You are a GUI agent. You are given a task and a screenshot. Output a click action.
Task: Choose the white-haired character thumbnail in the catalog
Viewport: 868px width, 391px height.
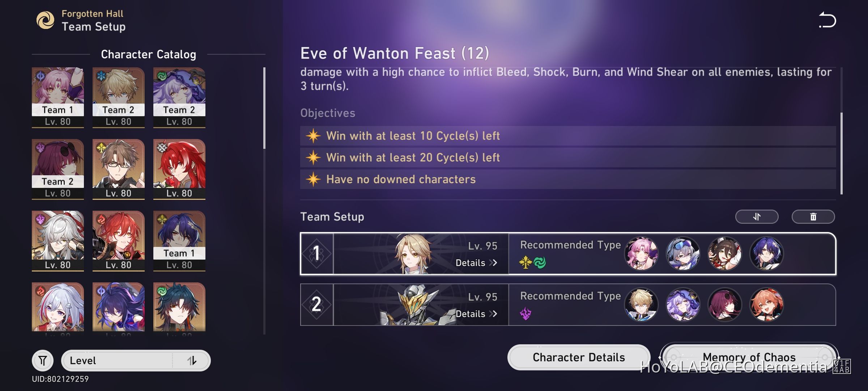[58, 240]
